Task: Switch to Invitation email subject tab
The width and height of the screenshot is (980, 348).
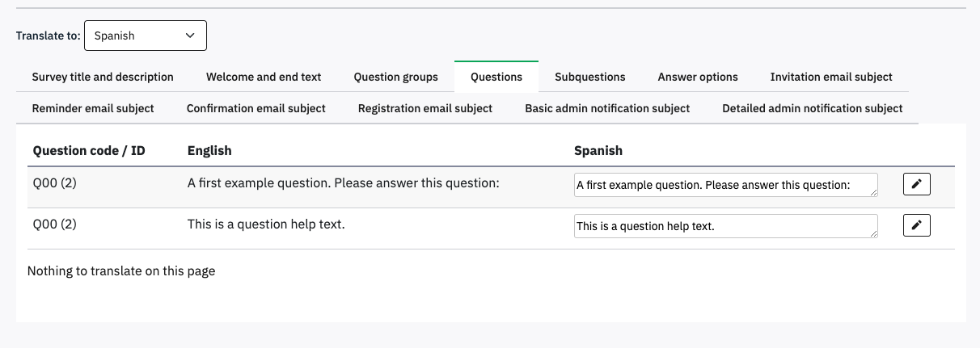Action: click(831, 77)
